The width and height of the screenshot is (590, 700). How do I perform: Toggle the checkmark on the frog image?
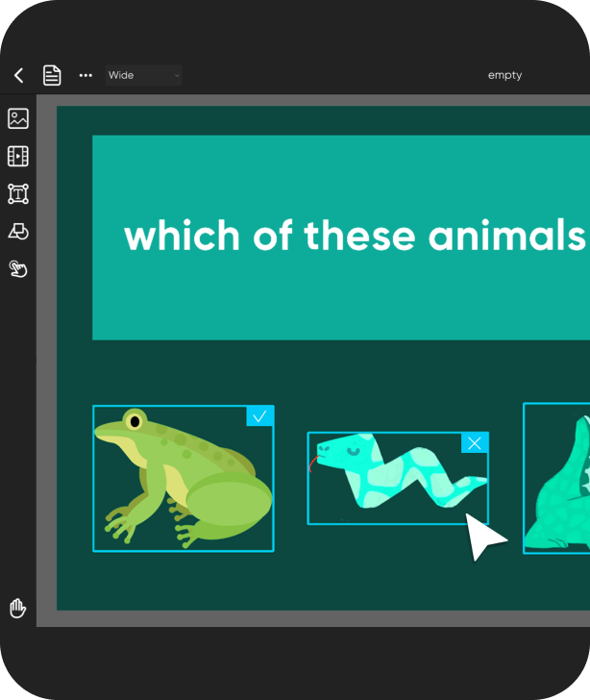point(259,416)
